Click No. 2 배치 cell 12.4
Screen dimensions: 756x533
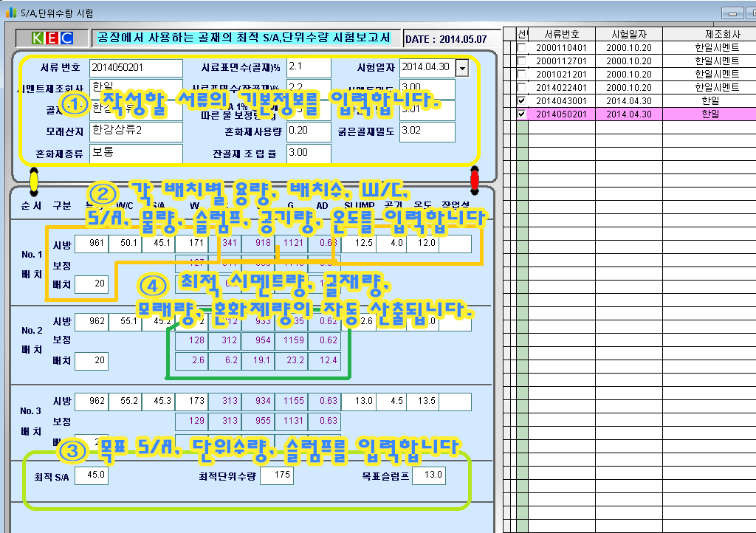[x=325, y=361]
